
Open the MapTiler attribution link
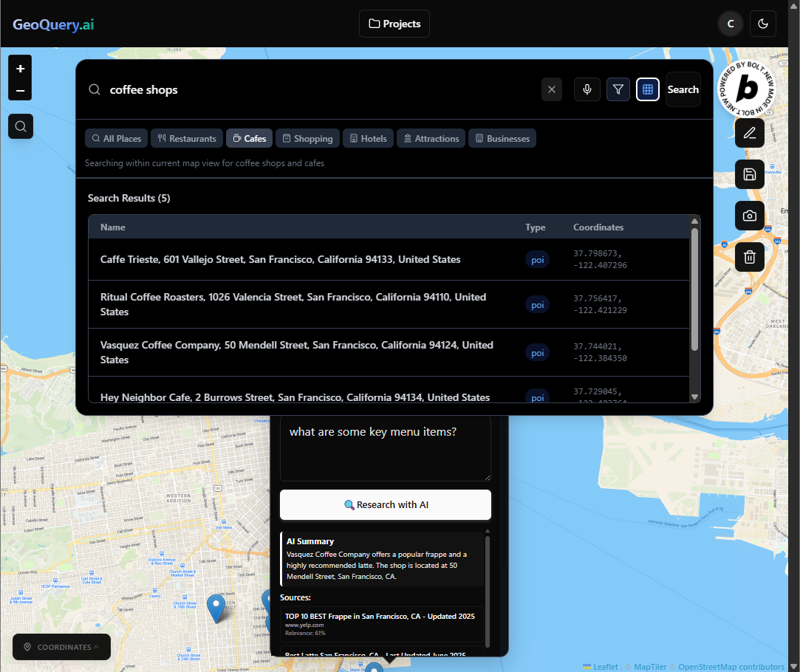[x=649, y=667]
